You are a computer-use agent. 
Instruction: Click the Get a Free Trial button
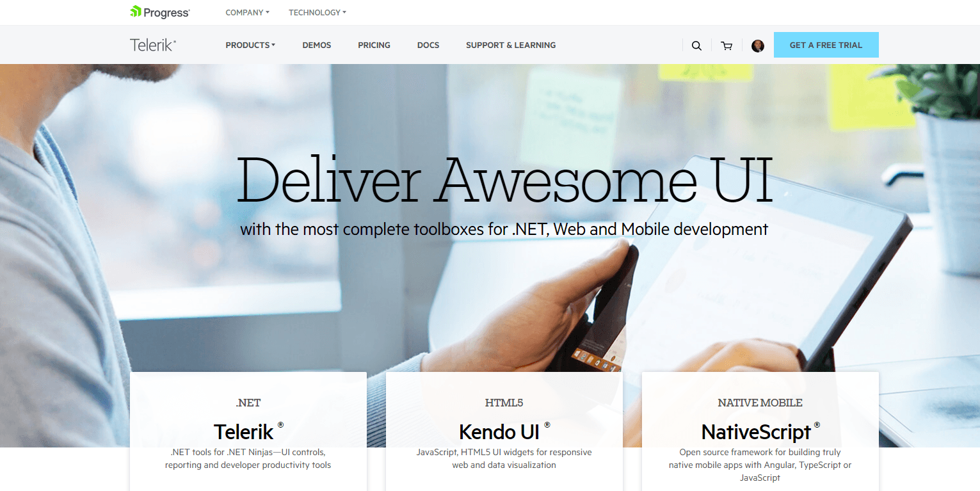click(x=826, y=45)
